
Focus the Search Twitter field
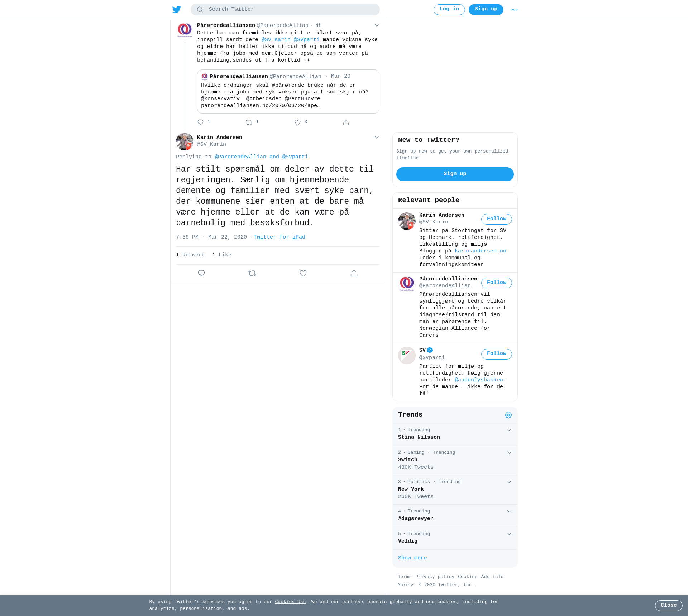(285, 10)
